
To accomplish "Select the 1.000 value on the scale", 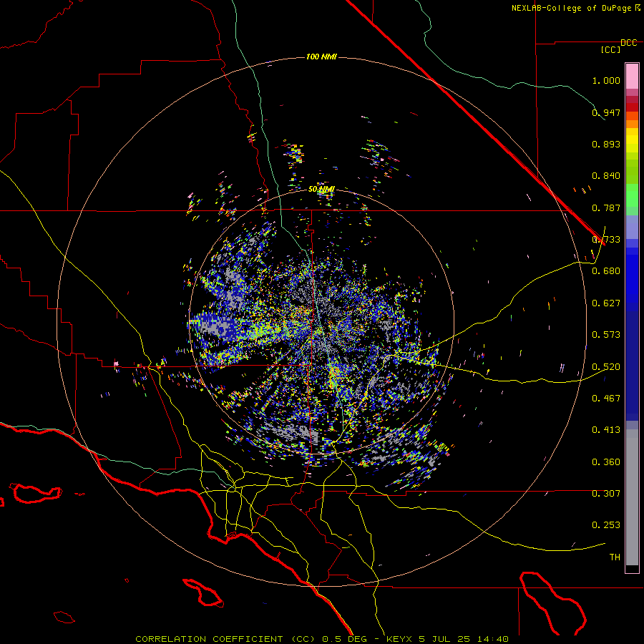I will click(x=606, y=80).
